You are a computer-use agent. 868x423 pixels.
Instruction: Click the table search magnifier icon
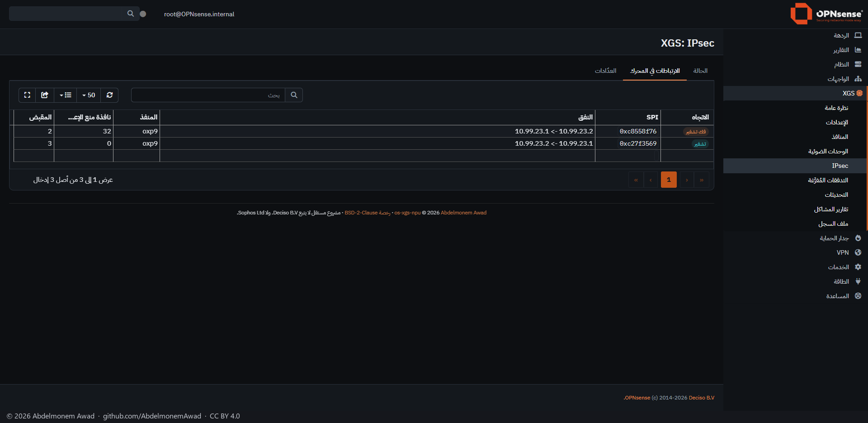(x=294, y=95)
